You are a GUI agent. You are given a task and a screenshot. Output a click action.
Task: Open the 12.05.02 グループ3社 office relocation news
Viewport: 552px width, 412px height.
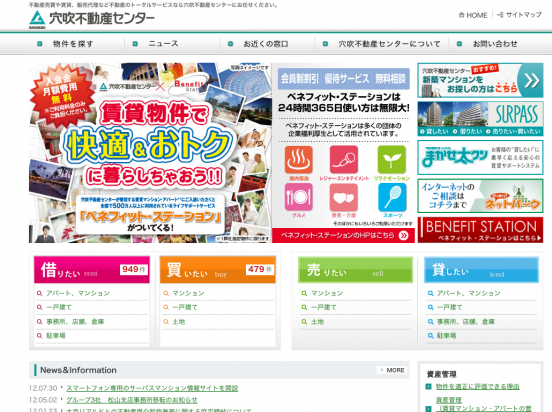[132, 400]
